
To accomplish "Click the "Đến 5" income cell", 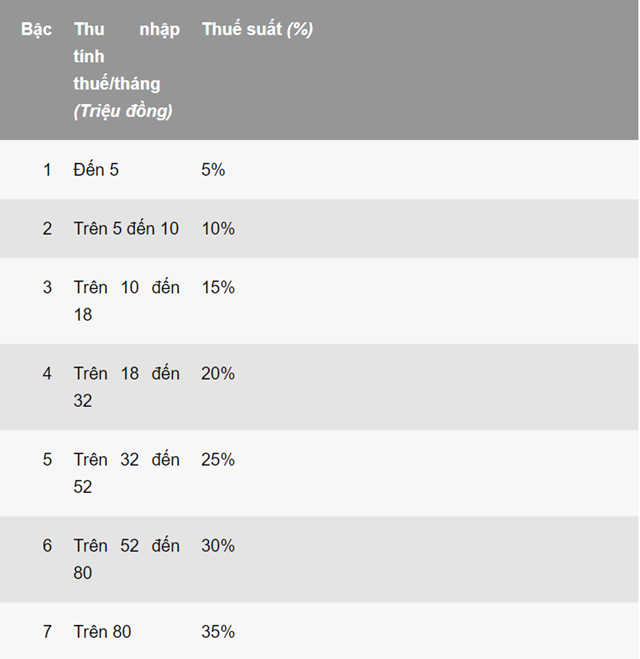I will pyautogui.click(x=96, y=170).
